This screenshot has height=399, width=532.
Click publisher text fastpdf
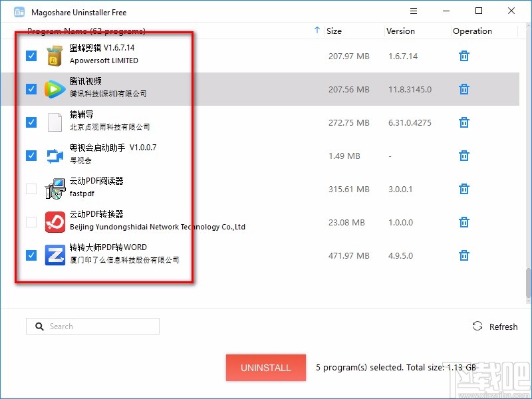tap(82, 194)
